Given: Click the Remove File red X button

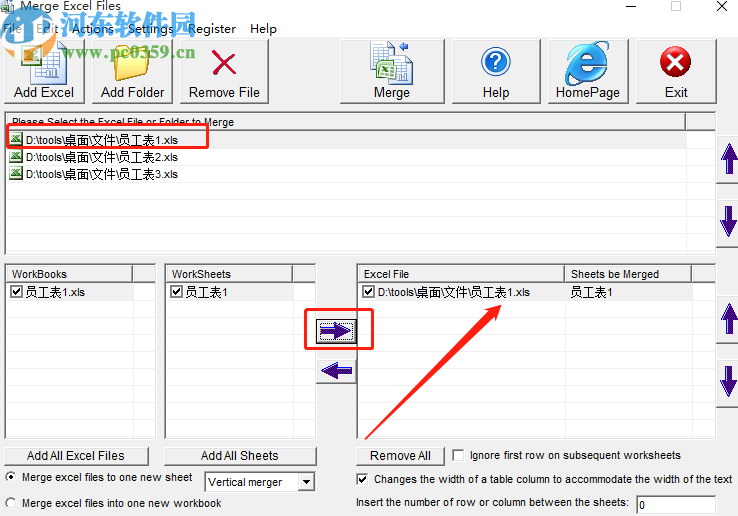Looking at the screenshot, I should 224,72.
